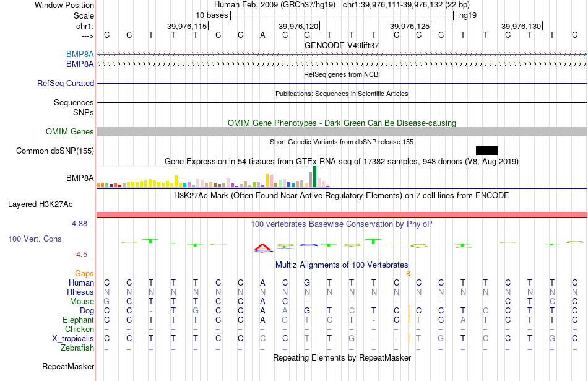Click the dark blue BMP8A intron arrow line
The image size is (588, 381).
(342, 64)
